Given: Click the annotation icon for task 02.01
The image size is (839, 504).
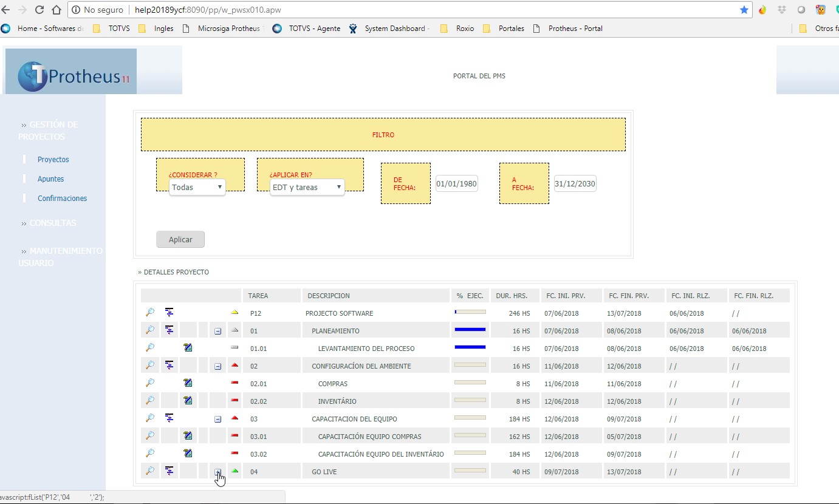Looking at the screenshot, I should point(188,383).
